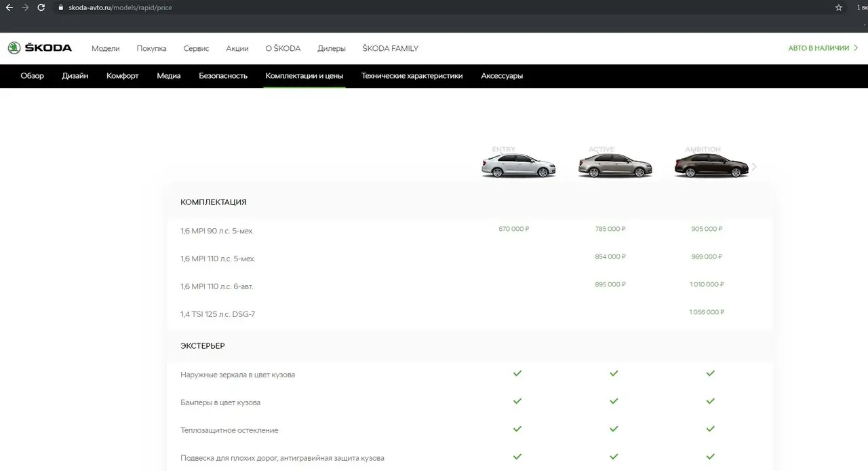Switch to the Медиа tab
This screenshot has height=471, width=868.
(x=169, y=76)
